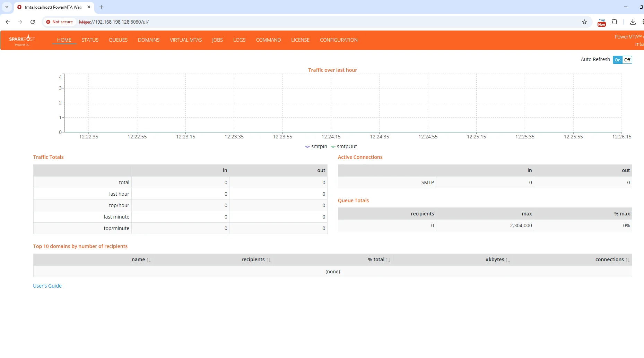Viewport: 644px width, 358px height.
Task: Open a new browser tab with plus
Action: 101,7
